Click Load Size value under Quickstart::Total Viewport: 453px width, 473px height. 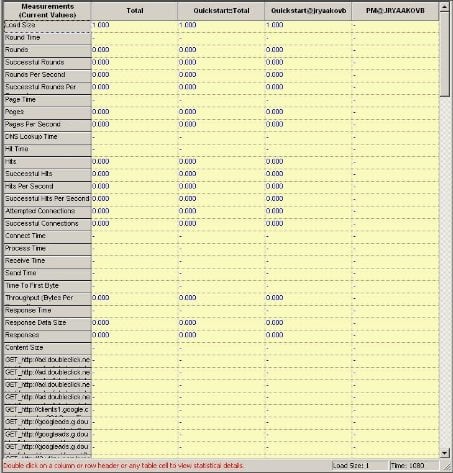click(188, 25)
